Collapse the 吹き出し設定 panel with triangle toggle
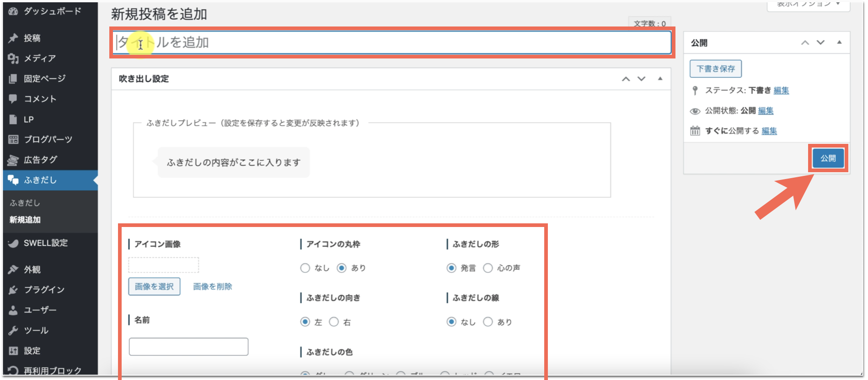The image size is (868, 380). tap(660, 79)
